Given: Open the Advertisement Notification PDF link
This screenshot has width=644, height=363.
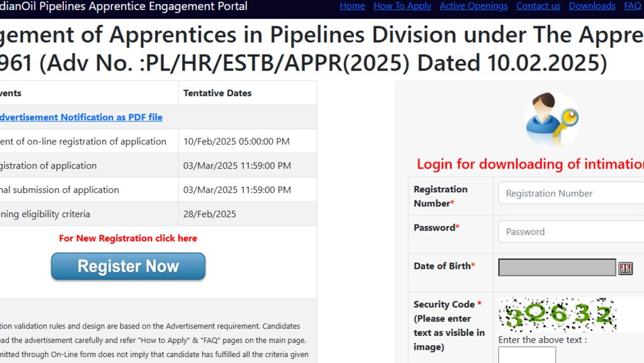Looking at the screenshot, I should [x=81, y=117].
